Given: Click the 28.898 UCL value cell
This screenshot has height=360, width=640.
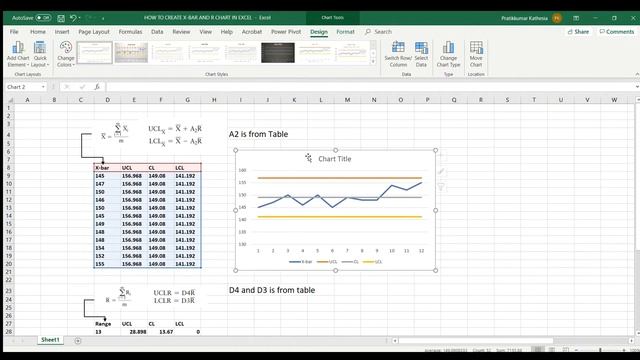Looking at the screenshot, I should coord(134,332).
